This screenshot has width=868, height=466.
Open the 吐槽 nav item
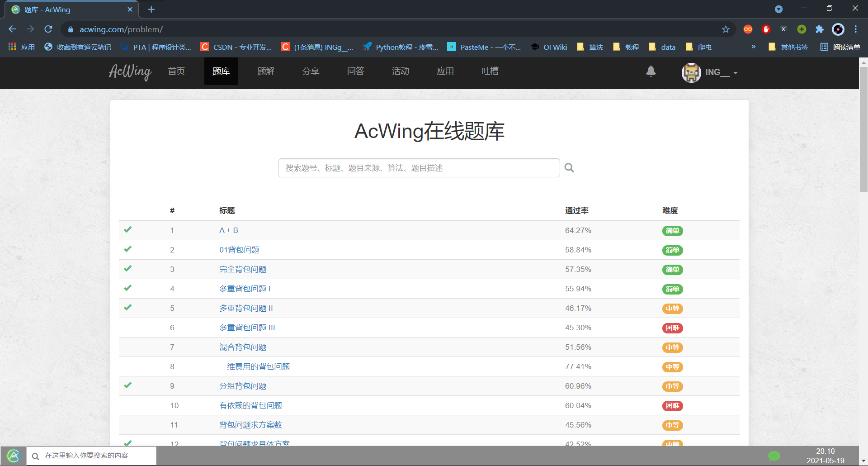[490, 71]
